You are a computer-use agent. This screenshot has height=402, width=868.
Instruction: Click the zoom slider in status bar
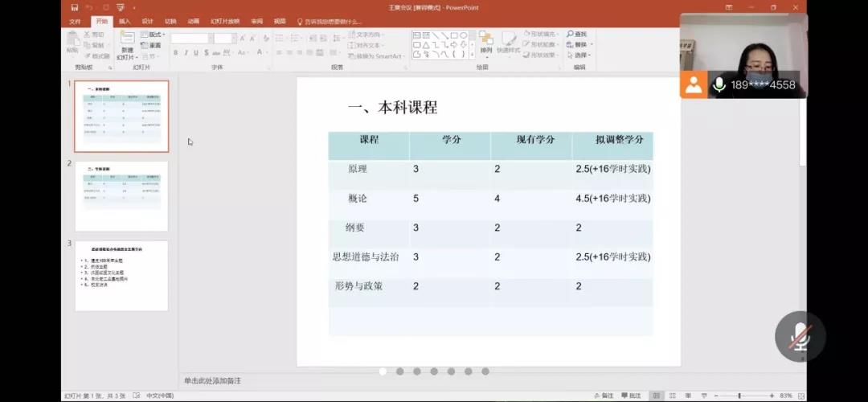(x=739, y=396)
